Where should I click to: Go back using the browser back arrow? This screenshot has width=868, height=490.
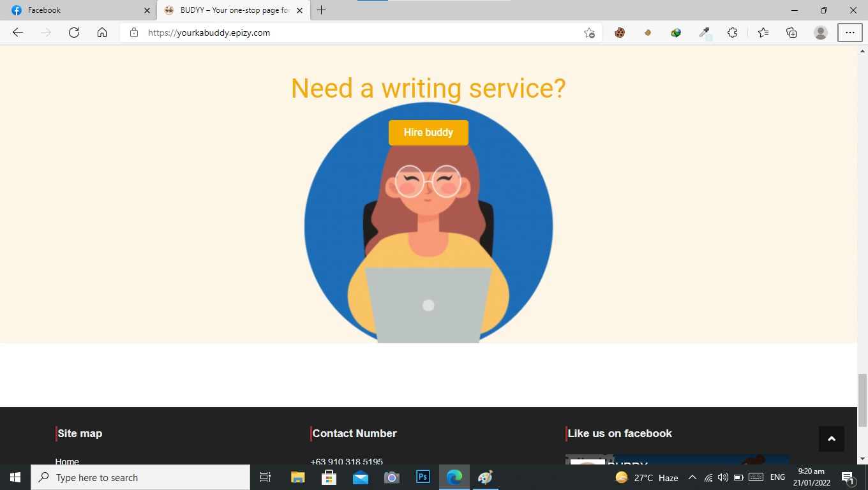(18, 33)
